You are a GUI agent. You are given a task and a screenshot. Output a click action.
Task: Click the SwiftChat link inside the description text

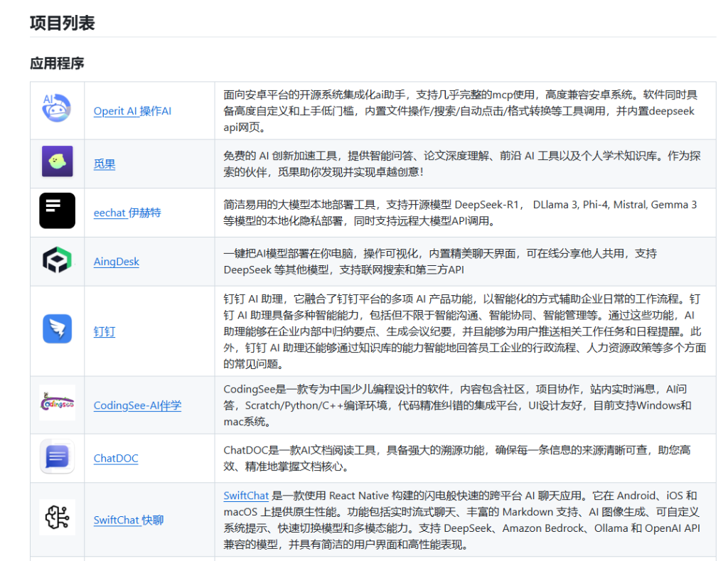pyautogui.click(x=246, y=496)
